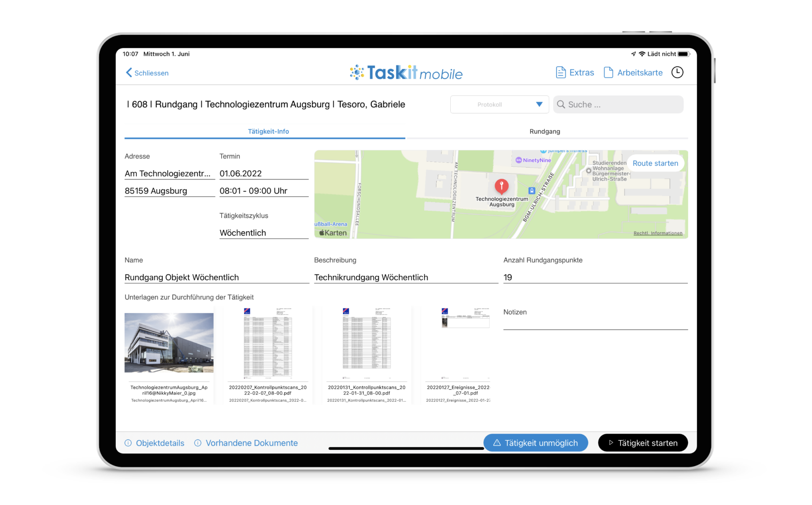Tap the red map pin for Technologiezentrum Augsburg
Screen dimensions: 812x505
(502, 187)
